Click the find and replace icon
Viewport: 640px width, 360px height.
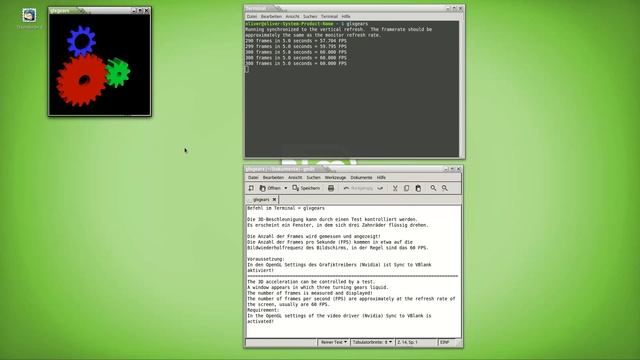coord(444,188)
